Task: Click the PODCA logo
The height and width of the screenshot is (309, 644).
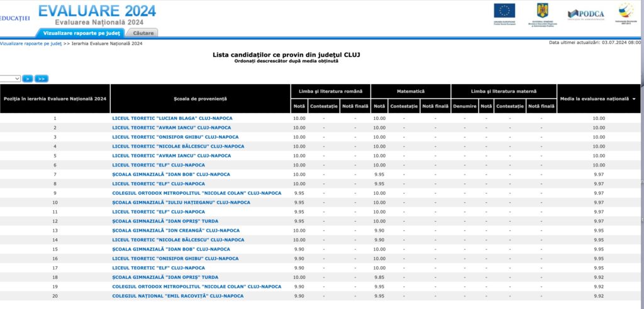Action: (586, 14)
